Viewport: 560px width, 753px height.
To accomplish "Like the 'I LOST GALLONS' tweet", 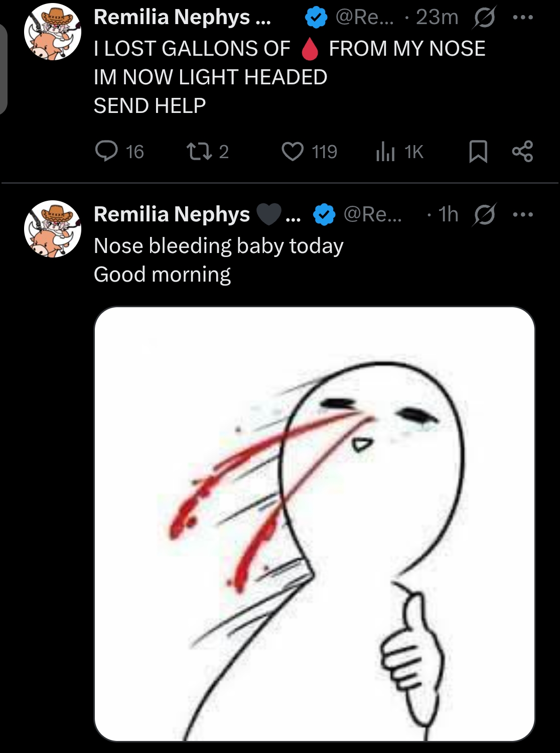I will click(x=293, y=151).
